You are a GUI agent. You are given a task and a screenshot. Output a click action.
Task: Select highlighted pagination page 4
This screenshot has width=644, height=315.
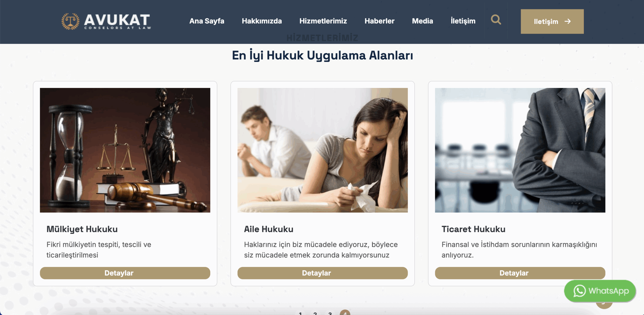[345, 312]
